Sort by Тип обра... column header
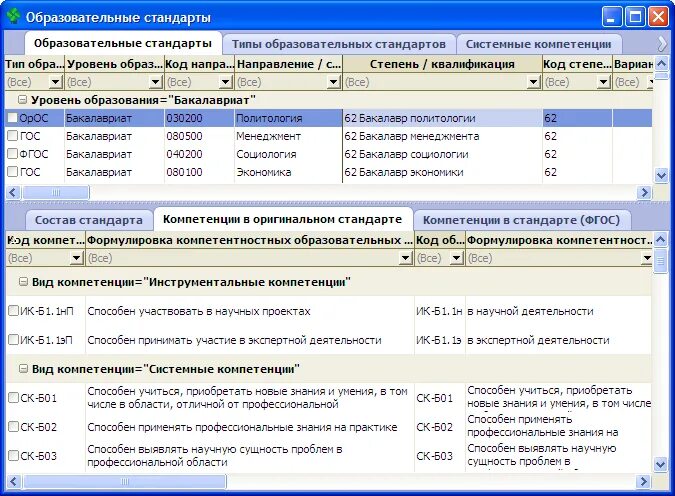 tap(34, 64)
